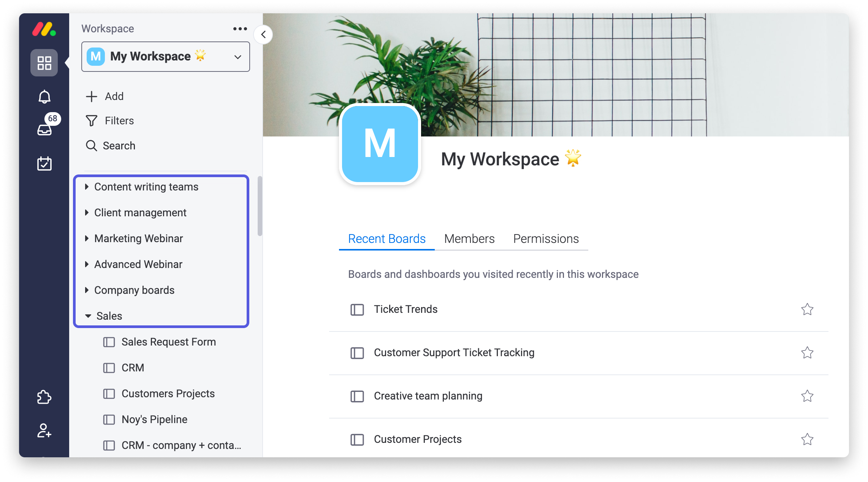Image resolution: width=868 pixels, height=482 pixels.
Task: Open the My Workspace dropdown selector
Action: 165,57
